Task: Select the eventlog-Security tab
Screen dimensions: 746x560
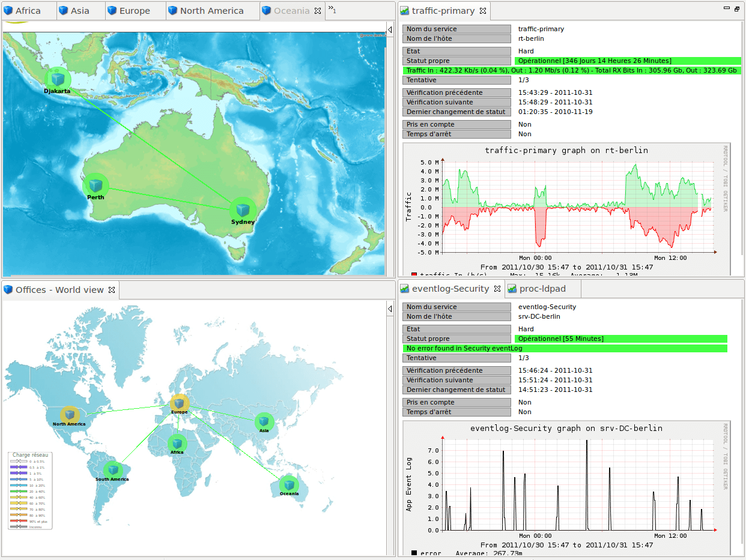Action: point(452,288)
